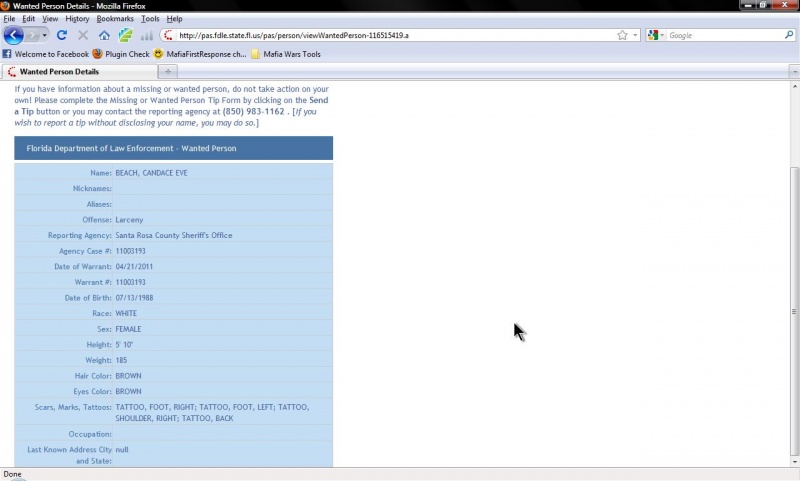This screenshot has height=481, width=800.
Task: Click the Race value WHITE
Action: pos(126,313)
